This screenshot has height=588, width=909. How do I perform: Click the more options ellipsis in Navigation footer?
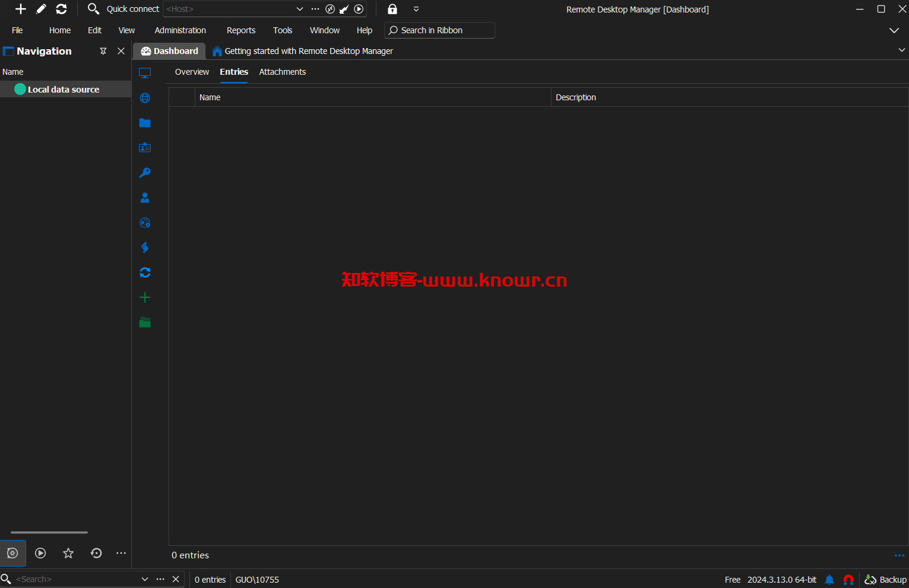[x=121, y=553]
